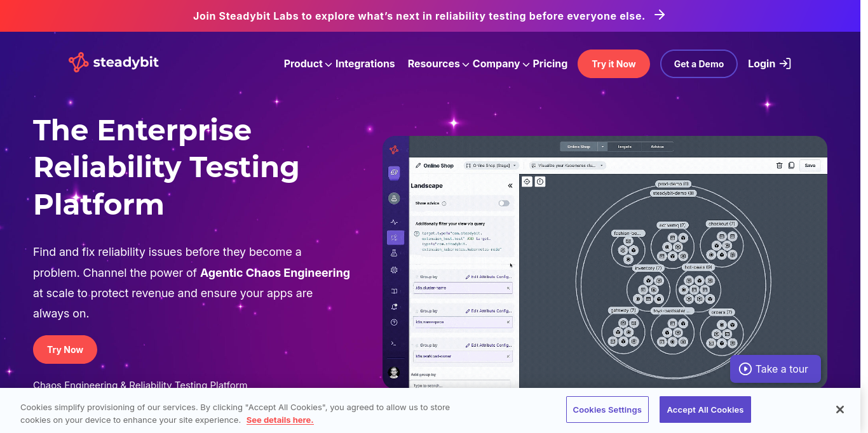Screen dimensions: 868x433
Task: Click the trash delete icon beside Save
Action: (779, 165)
